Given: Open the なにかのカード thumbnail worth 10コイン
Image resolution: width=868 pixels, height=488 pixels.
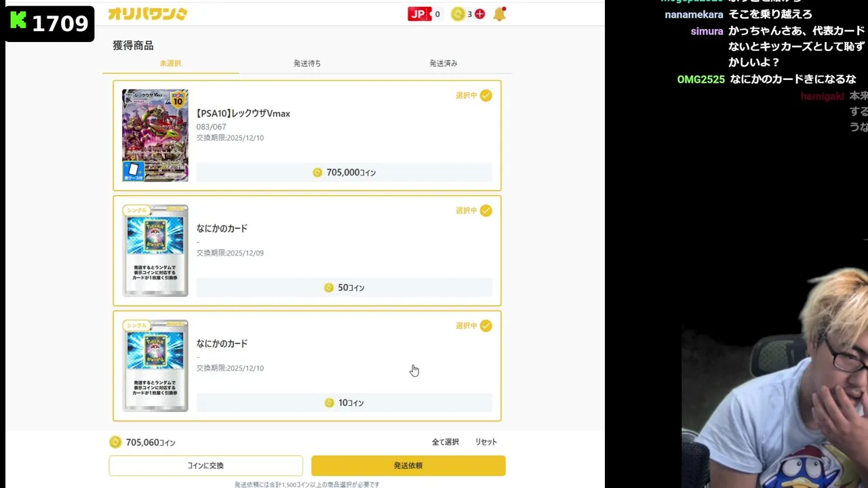Looking at the screenshot, I should tap(155, 366).
